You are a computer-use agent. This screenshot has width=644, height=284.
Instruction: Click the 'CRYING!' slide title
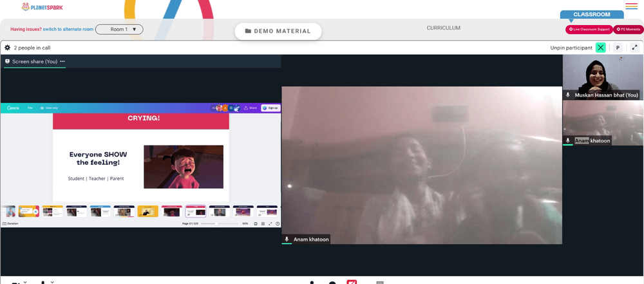144,118
